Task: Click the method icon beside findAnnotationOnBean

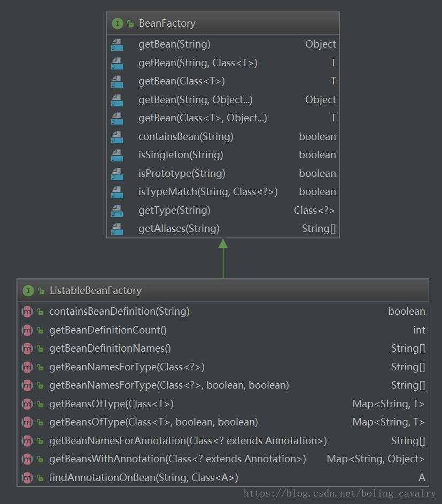Action: pos(27,478)
